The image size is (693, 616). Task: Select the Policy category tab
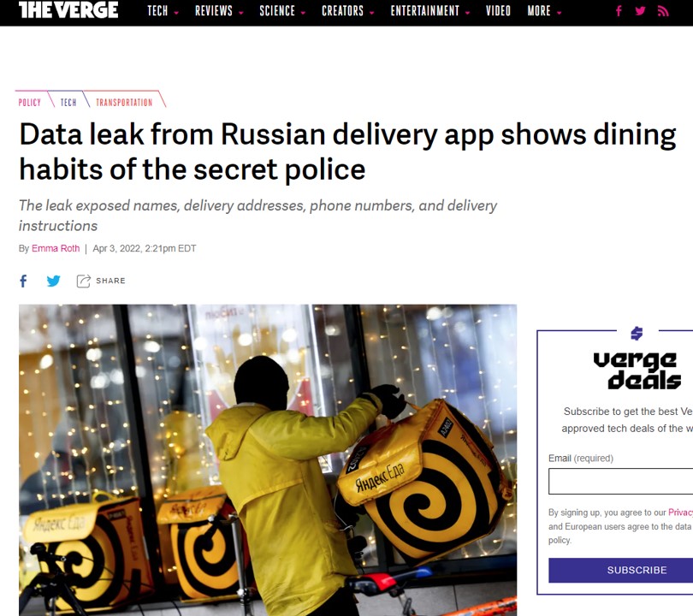pos(30,103)
